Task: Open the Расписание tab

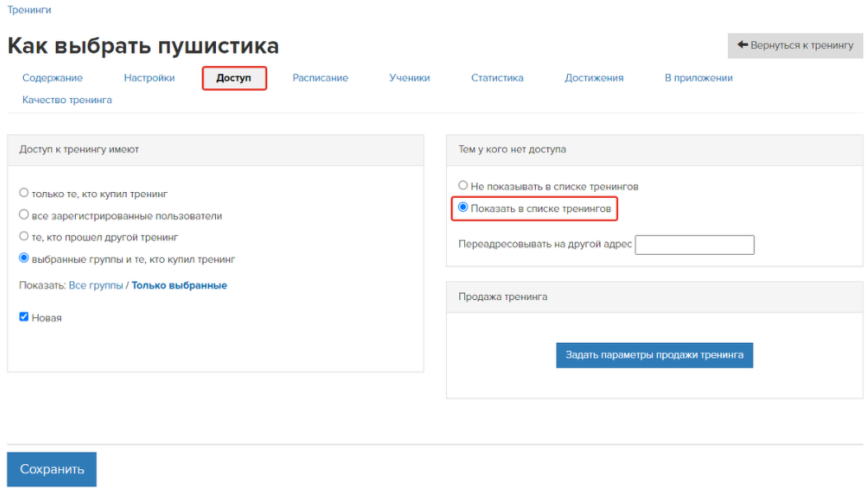Action: pos(321,78)
